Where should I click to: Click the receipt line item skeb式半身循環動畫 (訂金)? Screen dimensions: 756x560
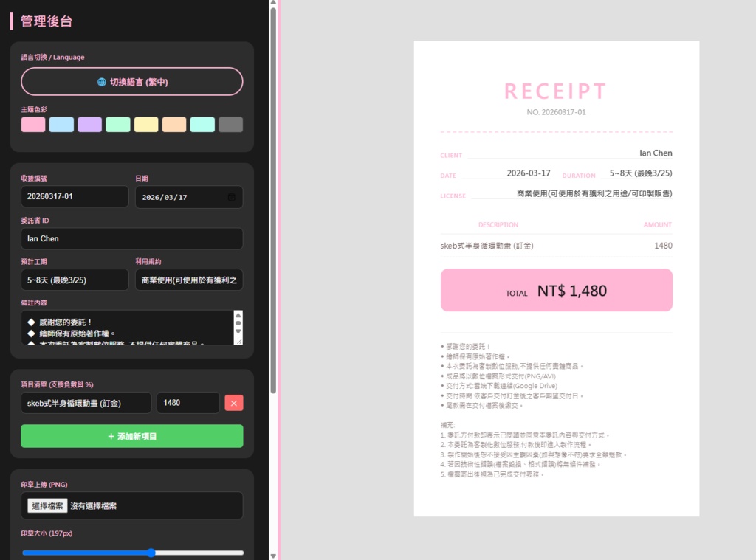(x=487, y=246)
